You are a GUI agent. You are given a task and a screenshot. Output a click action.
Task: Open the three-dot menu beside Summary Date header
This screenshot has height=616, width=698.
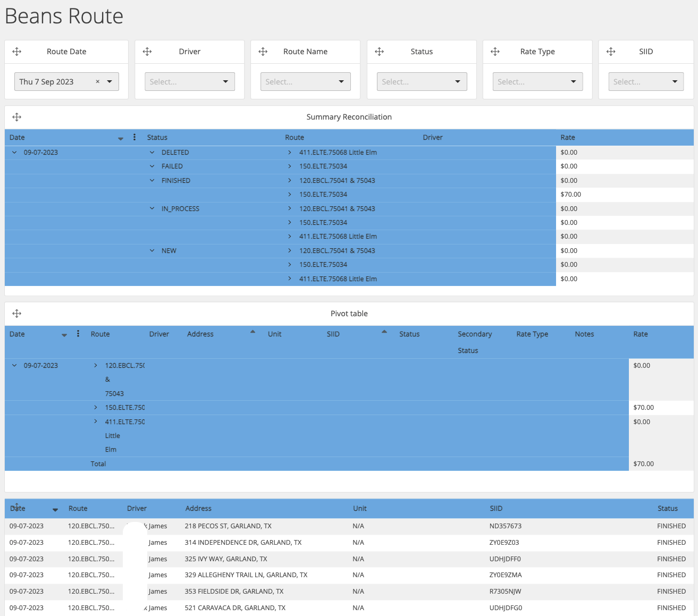coord(134,137)
